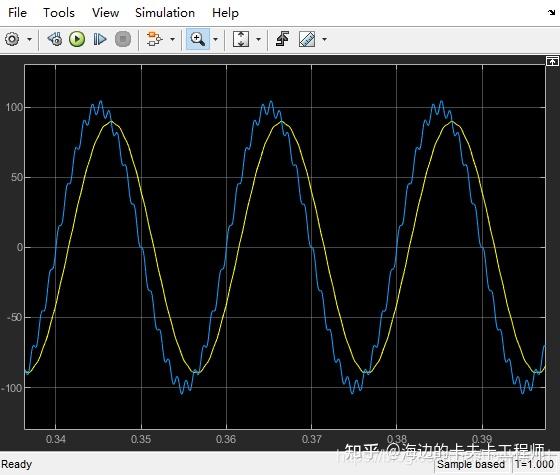Viewport: 560px width, 475px height.
Task: Expand the axes scaling dropdown arrow
Action: (258, 39)
